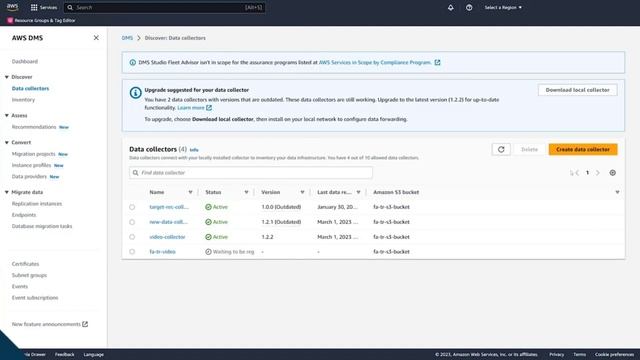This screenshot has width=640, height=360.
Task: Open Inventory sidebar item
Action: click(x=23, y=100)
